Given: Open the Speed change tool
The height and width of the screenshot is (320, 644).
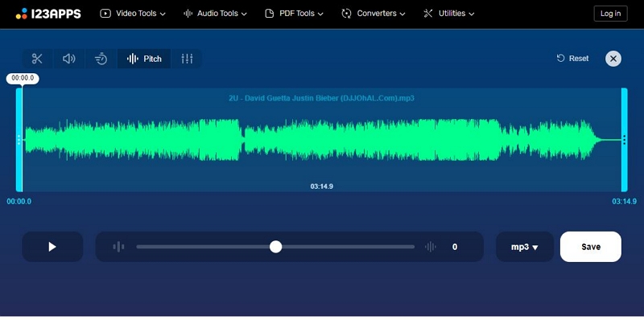Looking at the screenshot, I should [101, 59].
